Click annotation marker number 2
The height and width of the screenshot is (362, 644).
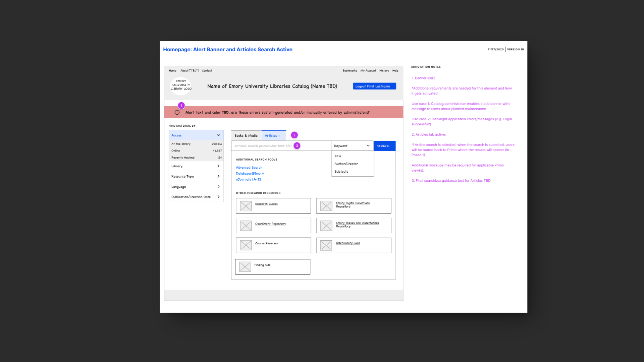pos(294,135)
